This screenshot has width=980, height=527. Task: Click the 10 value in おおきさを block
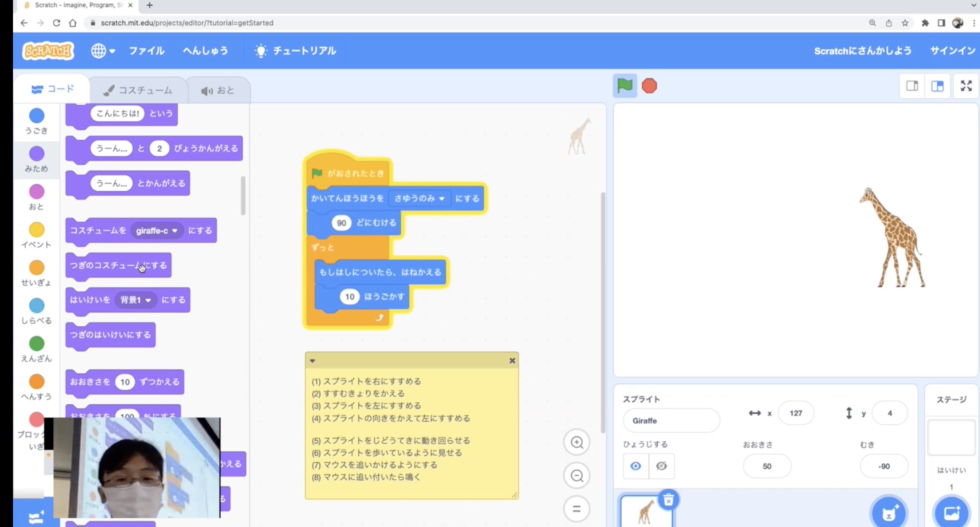pos(125,382)
